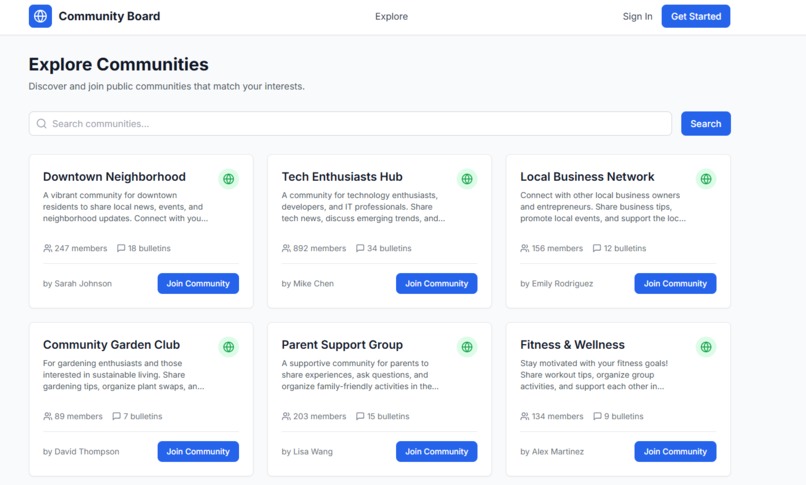Viewport: 806px width, 485px height.
Task: Click author text 'by Mike Chen'
Action: (307, 284)
